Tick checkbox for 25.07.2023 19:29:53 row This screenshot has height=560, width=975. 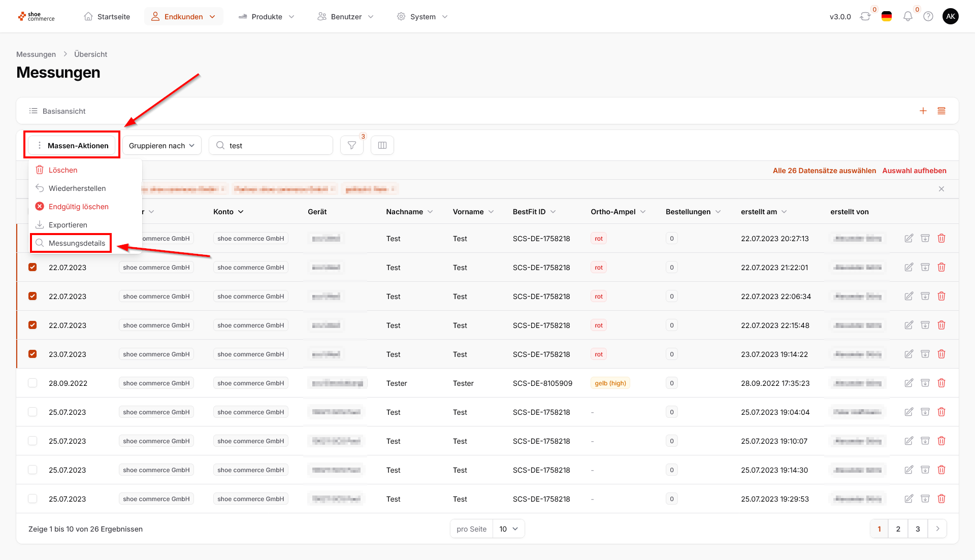pos(32,499)
